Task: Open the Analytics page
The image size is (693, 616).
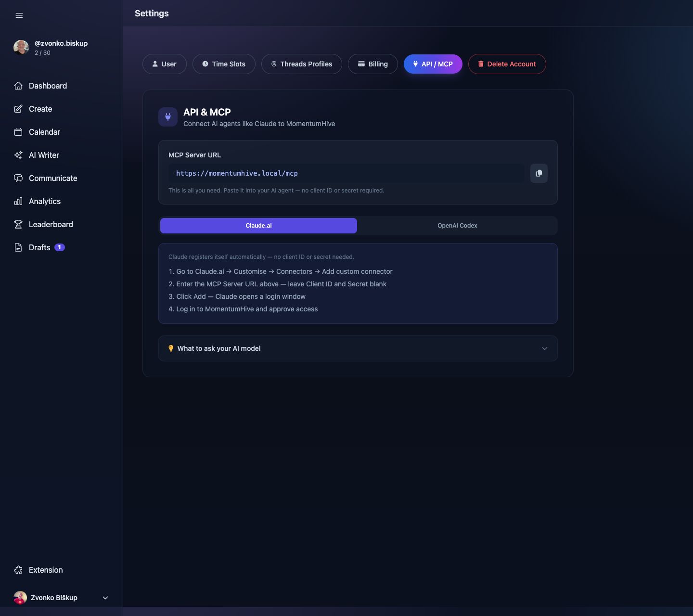Action: pyautogui.click(x=45, y=201)
